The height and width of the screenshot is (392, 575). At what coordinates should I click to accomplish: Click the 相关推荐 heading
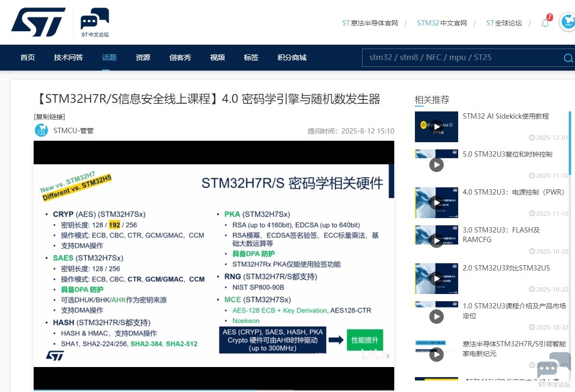(x=432, y=99)
